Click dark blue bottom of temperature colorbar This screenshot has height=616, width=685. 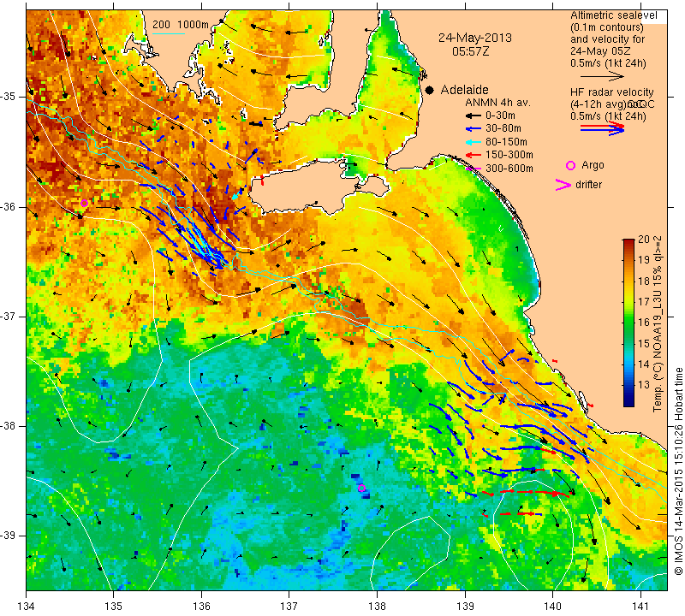628,402
